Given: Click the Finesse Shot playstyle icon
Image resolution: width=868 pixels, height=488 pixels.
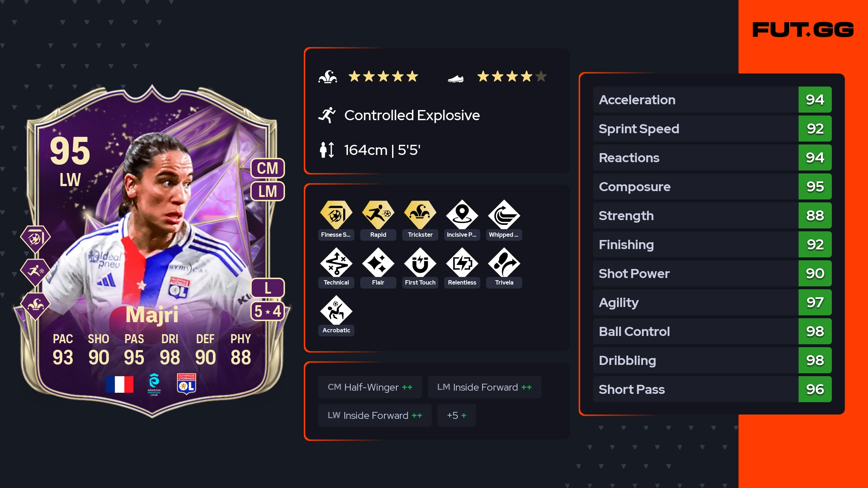Looking at the screenshot, I should [x=336, y=215].
